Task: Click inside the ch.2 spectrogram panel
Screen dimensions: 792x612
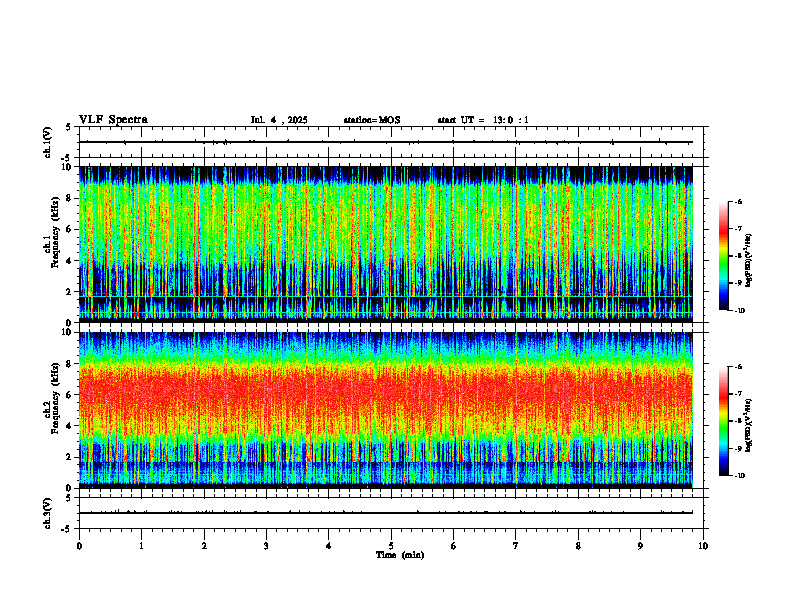Action: pos(386,410)
